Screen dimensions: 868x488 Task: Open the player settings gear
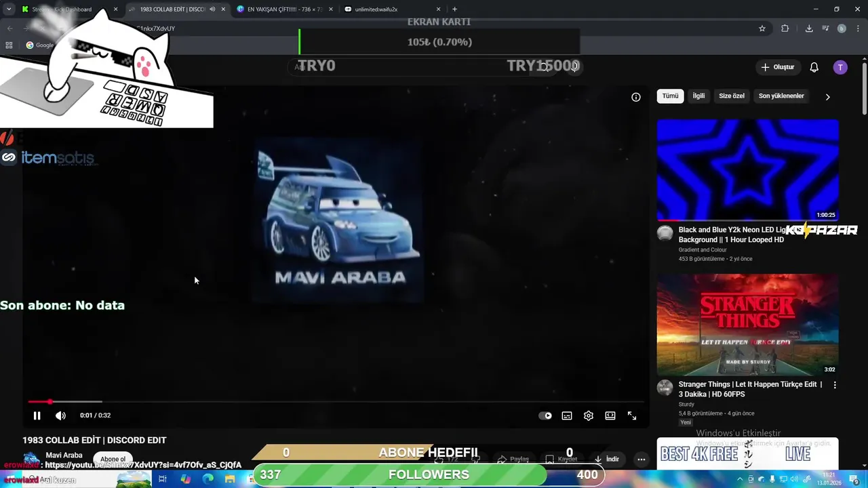click(x=589, y=415)
